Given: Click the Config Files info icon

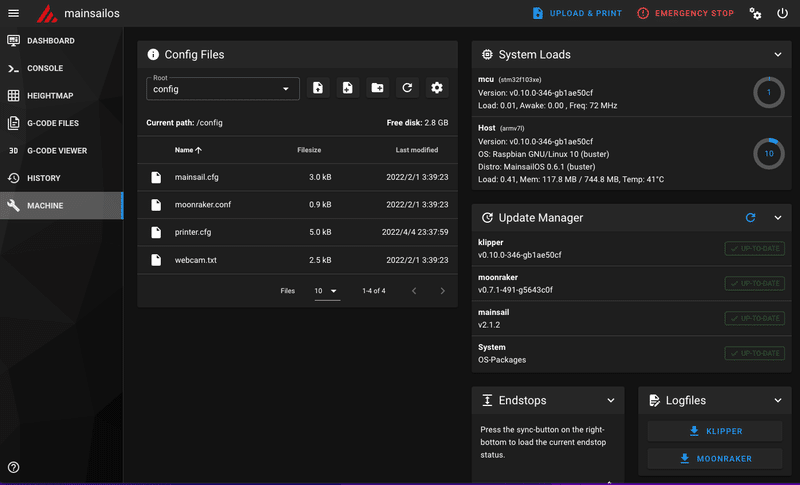Looking at the screenshot, I should click(x=153, y=55).
